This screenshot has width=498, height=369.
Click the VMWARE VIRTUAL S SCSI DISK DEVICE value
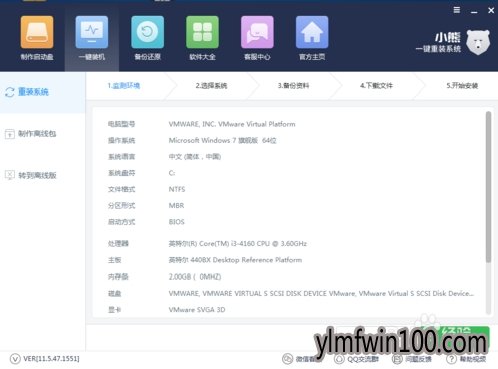(x=321, y=293)
